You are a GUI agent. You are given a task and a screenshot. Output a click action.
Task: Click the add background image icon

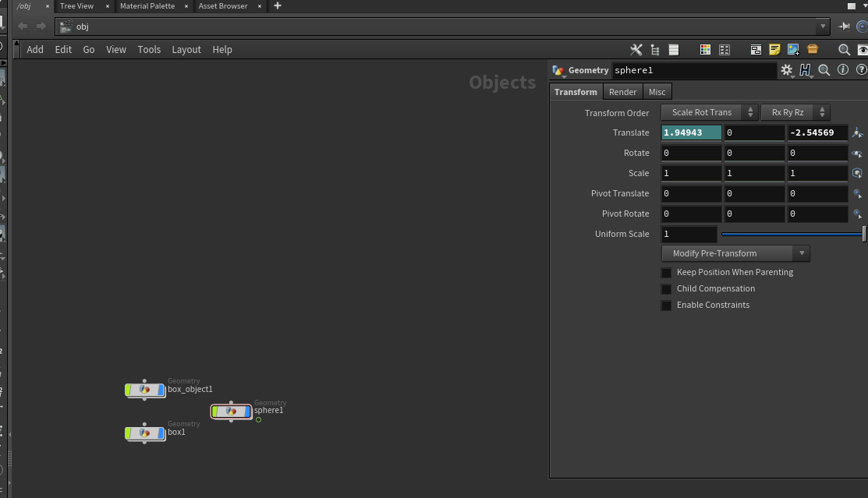point(793,50)
